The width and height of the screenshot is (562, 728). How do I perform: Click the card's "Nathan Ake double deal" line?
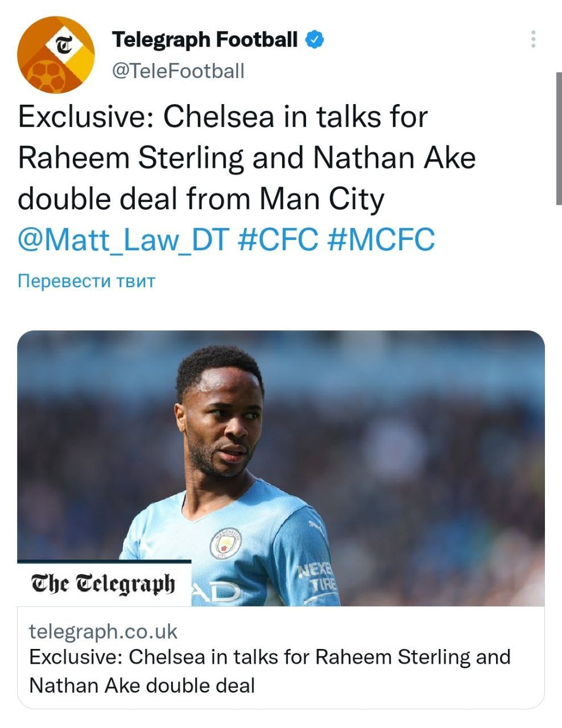[x=142, y=685]
